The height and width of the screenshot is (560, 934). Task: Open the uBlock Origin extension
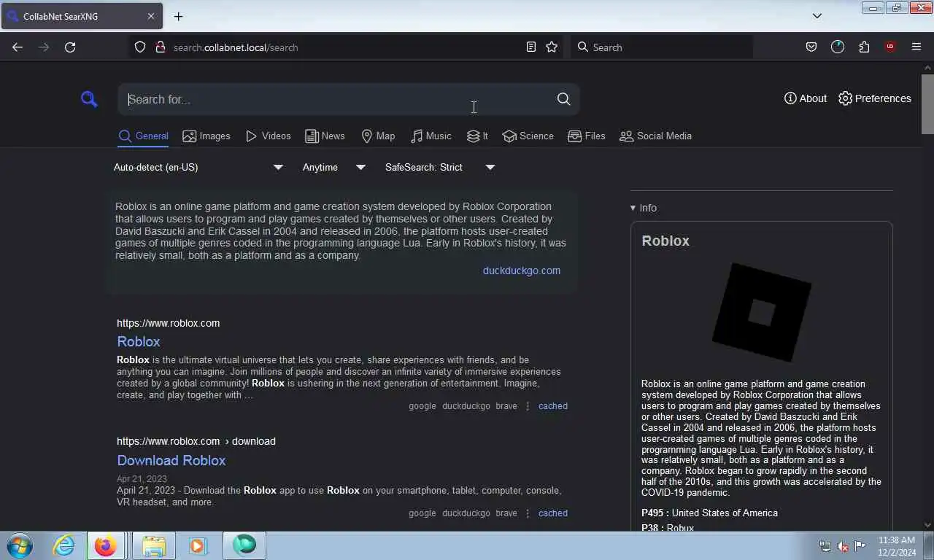(x=890, y=47)
